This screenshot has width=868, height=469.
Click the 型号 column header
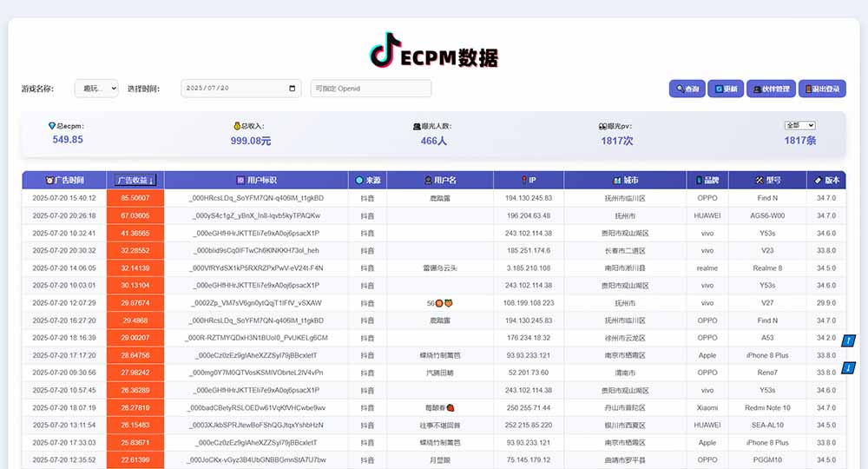(767, 181)
